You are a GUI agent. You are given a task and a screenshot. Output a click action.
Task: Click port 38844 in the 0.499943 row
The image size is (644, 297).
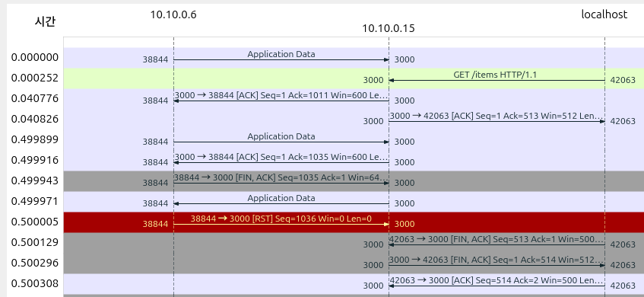coord(155,183)
